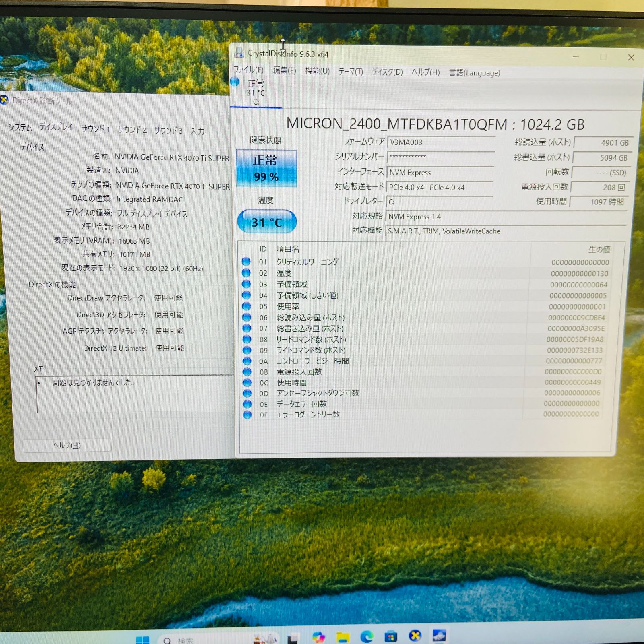Click the features field S.M.A.R.T., TRIM, VolatileWriteCache
Image resolution: width=644 pixels, height=644 pixels.
click(506, 231)
